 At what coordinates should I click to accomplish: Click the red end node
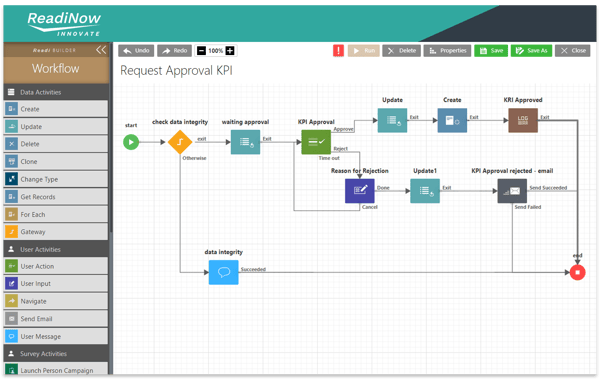(577, 272)
